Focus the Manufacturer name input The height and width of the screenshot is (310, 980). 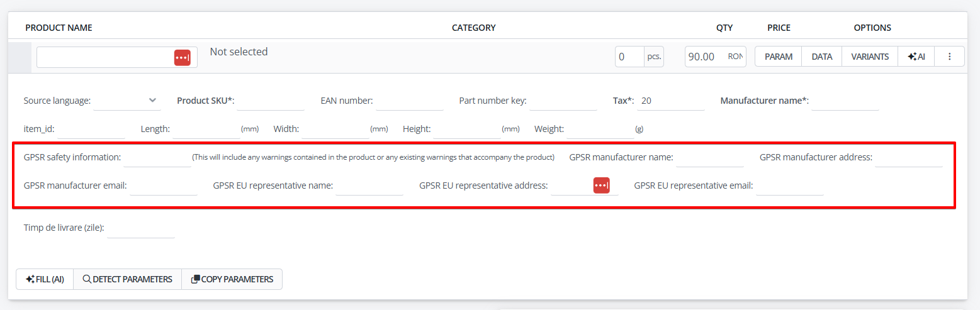[x=845, y=100]
